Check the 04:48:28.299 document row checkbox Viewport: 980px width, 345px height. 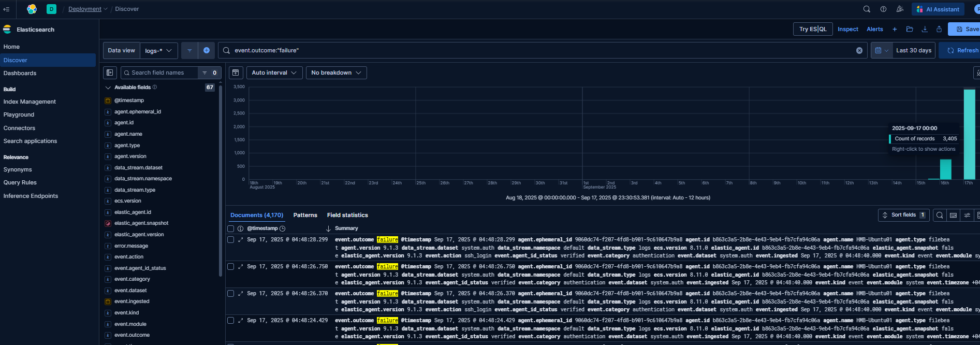231,239
